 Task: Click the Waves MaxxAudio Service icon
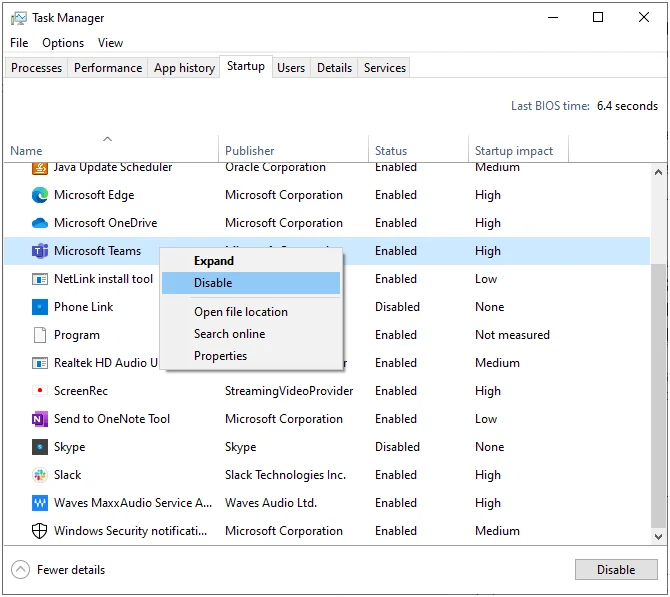coord(40,503)
